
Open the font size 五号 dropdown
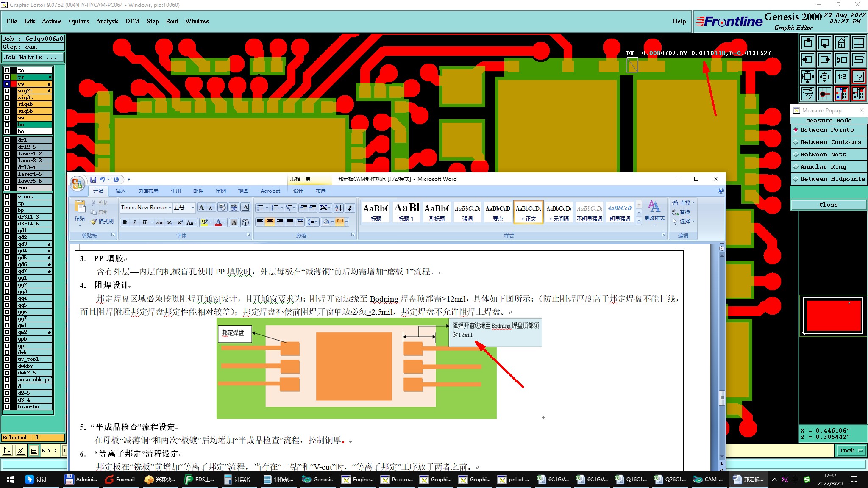point(192,208)
